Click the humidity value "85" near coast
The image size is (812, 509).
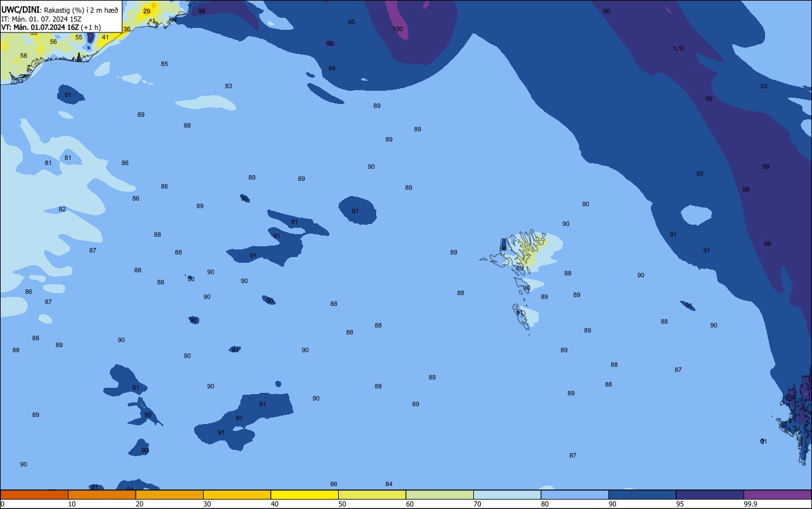click(x=164, y=64)
